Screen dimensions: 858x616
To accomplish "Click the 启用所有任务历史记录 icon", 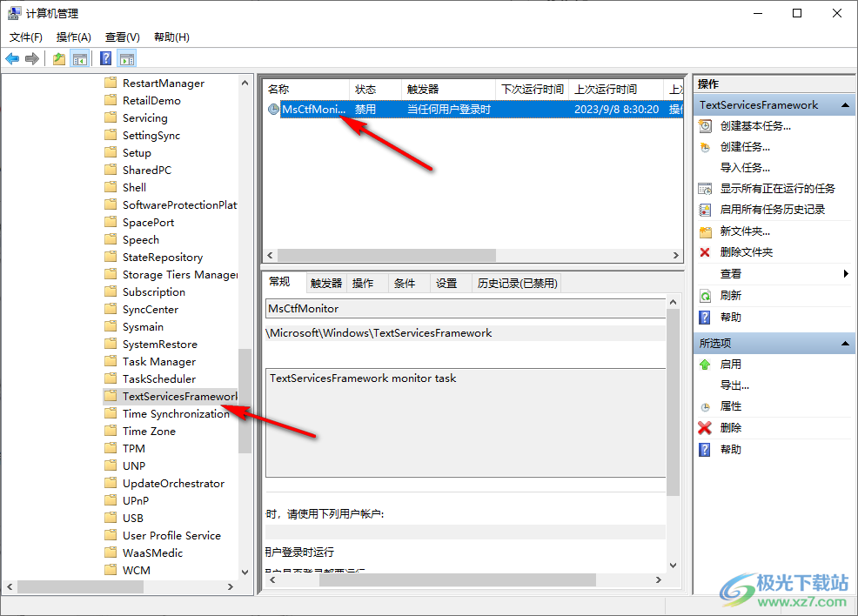I will 706,210.
